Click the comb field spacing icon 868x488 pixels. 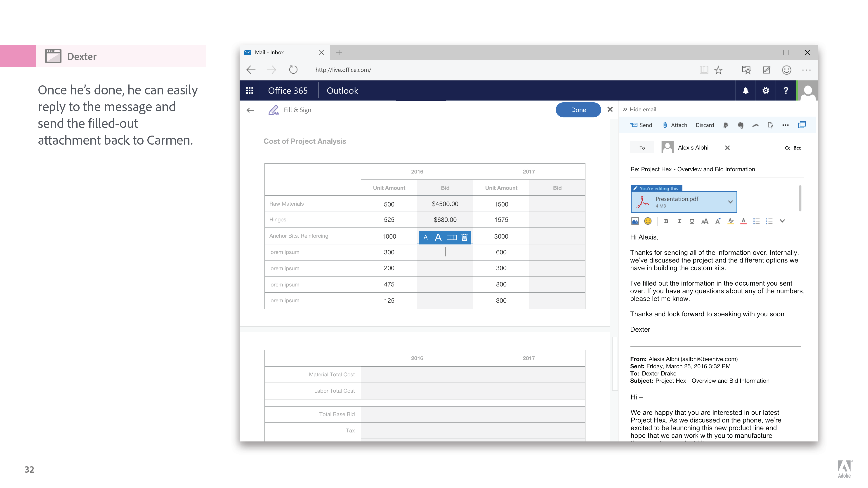[452, 237]
